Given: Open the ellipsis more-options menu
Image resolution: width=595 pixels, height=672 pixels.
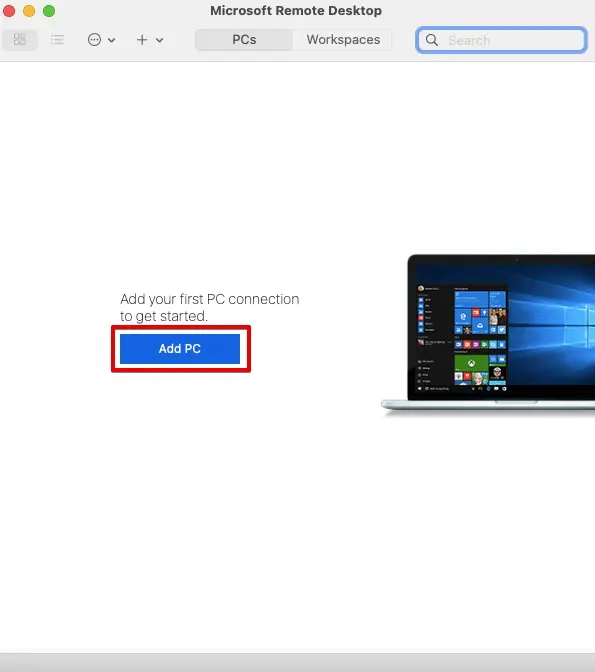Looking at the screenshot, I should (x=94, y=40).
